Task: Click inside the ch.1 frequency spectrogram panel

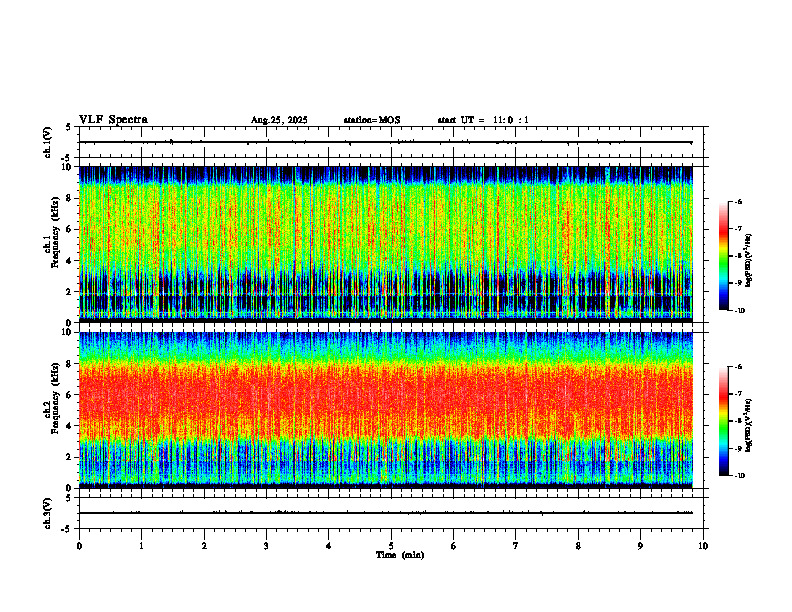Action: 386,244
